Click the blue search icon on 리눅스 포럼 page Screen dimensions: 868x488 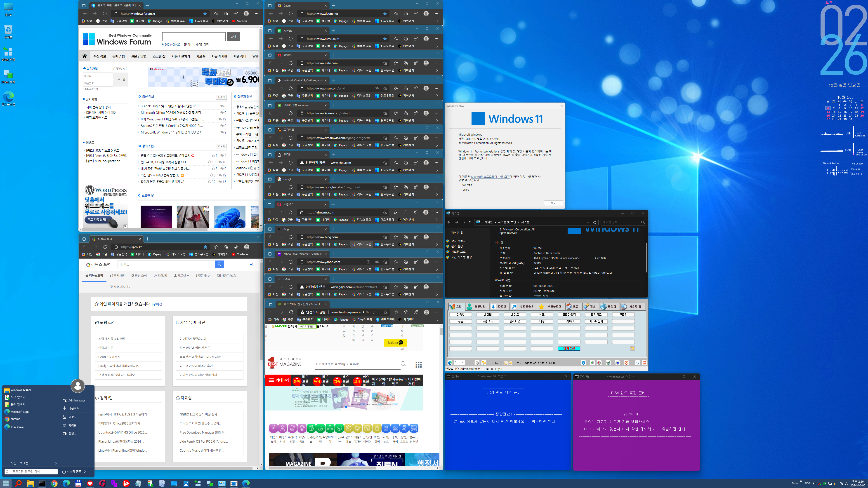tap(219, 264)
